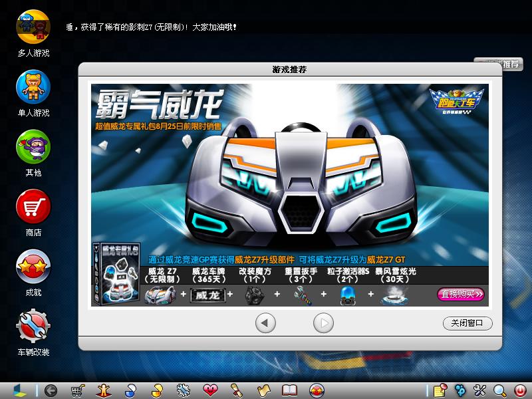This screenshot has height=399, width=532.
Task: Click the blue gear wrench icon in bottom bar
Action: 184,391
